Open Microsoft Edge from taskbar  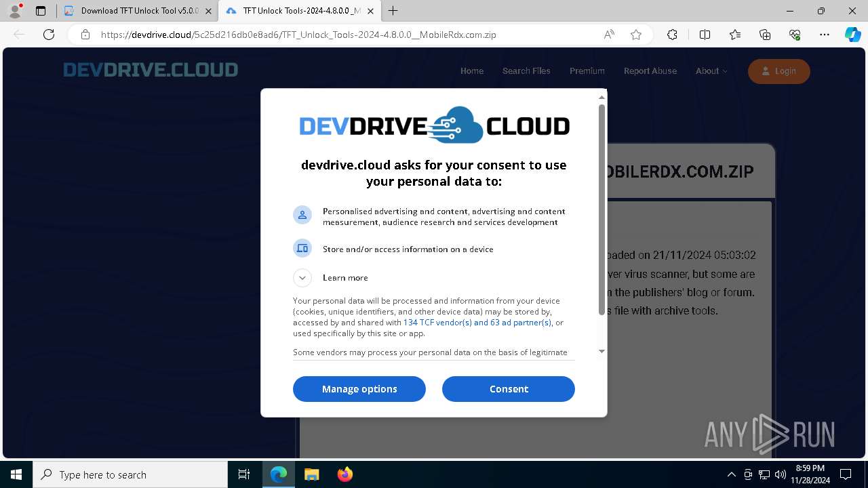pyautogui.click(x=279, y=474)
